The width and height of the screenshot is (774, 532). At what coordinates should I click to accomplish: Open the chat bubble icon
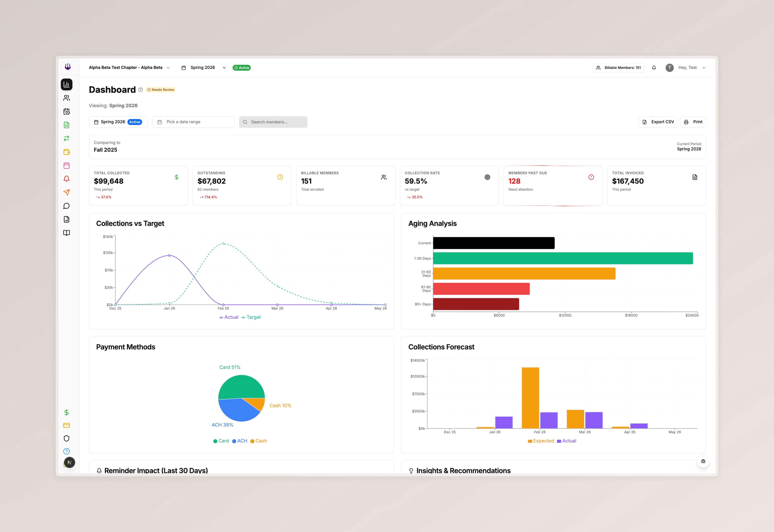pos(66,206)
